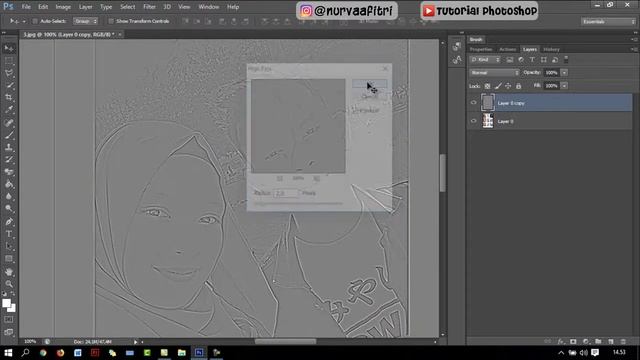The image size is (640, 360).
Task: Hide the Layer 0 copy layer
Action: click(x=473, y=103)
